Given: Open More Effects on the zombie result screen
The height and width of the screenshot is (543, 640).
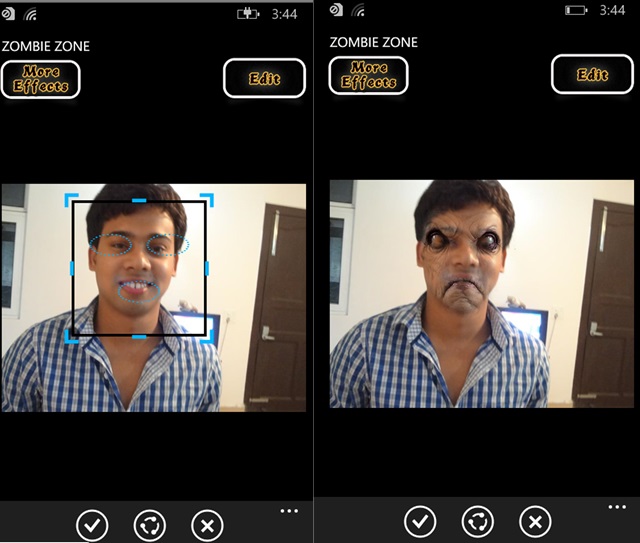Looking at the screenshot, I should coord(368,76).
